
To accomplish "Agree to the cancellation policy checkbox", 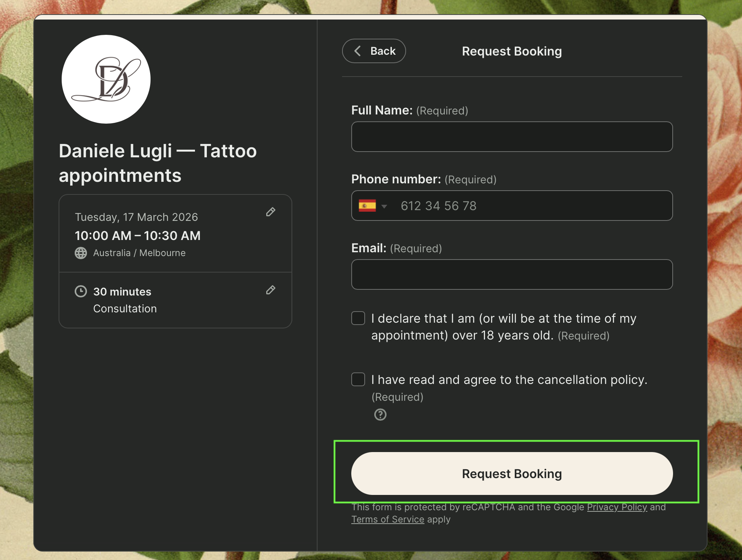I will tap(358, 379).
